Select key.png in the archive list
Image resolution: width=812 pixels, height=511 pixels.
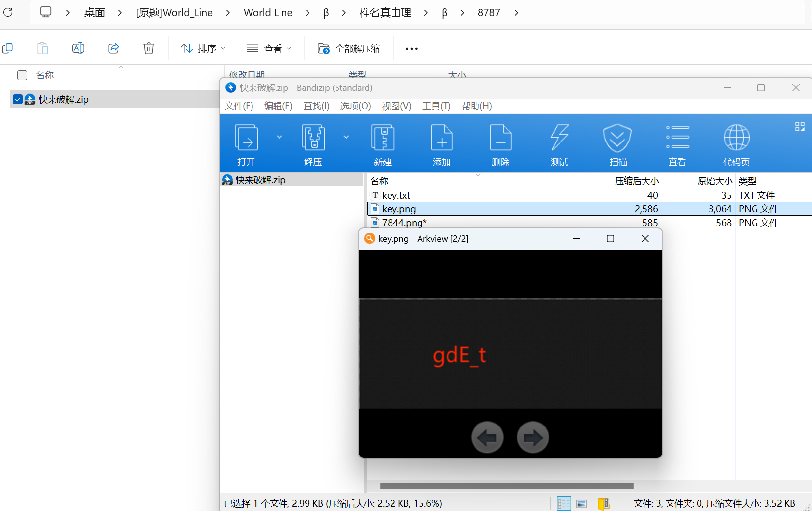(x=589, y=209)
